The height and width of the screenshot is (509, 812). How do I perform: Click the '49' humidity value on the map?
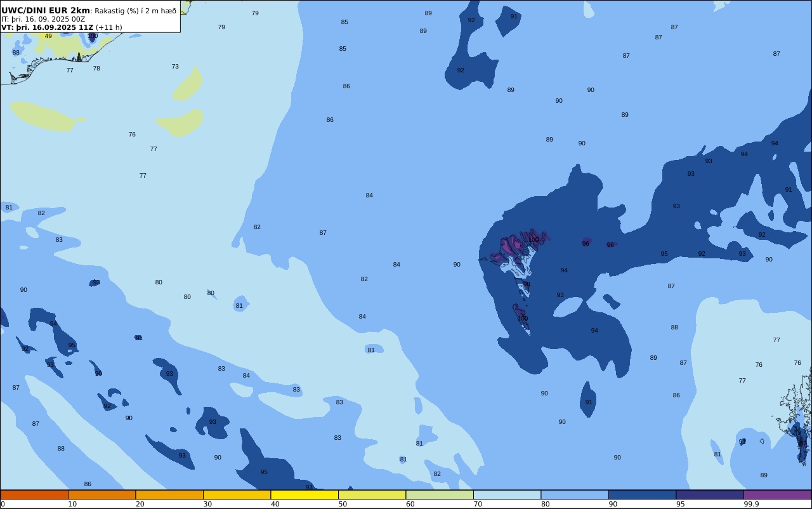coord(48,36)
